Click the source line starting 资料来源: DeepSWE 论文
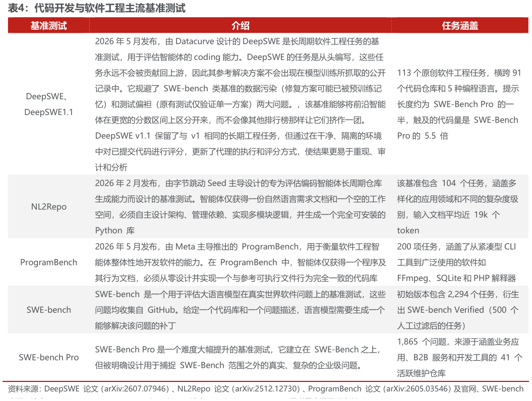532x401 pixels. [266, 389]
